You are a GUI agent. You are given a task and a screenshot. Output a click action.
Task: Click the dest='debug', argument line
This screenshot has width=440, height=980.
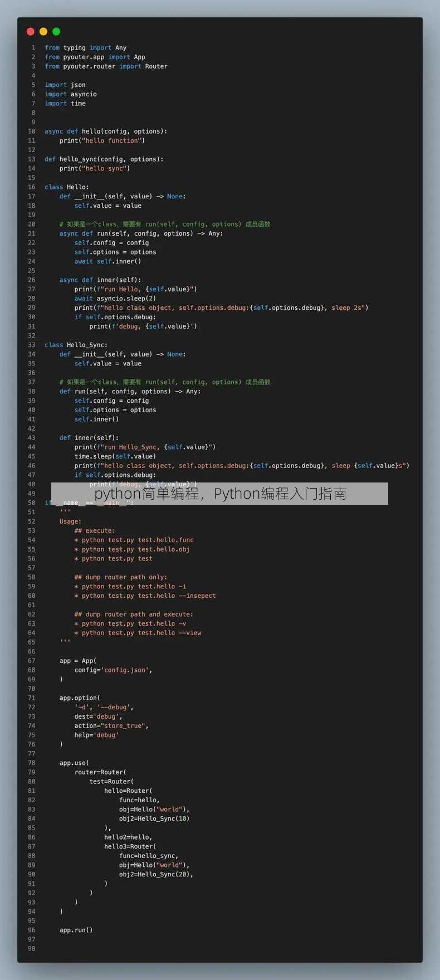pyautogui.click(x=99, y=716)
